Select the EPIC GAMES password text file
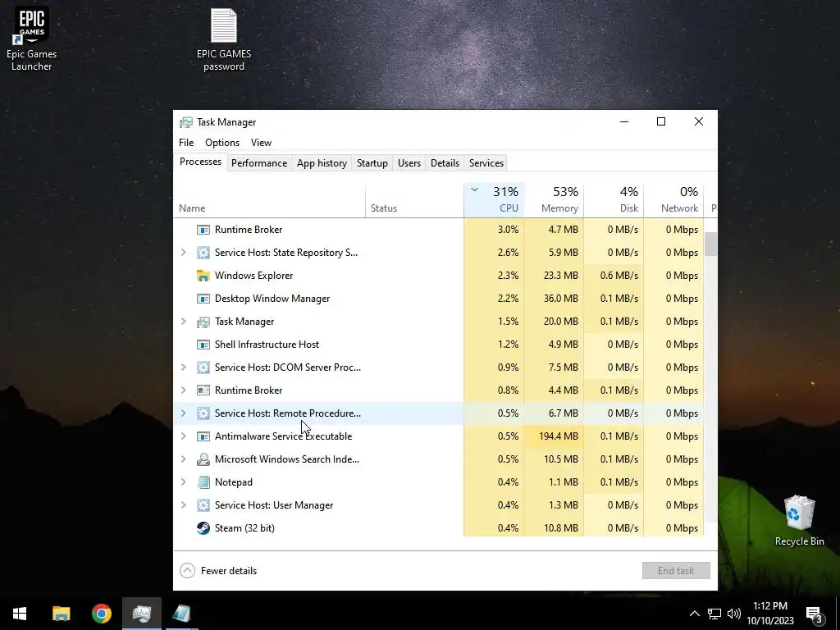 pos(224,39)
